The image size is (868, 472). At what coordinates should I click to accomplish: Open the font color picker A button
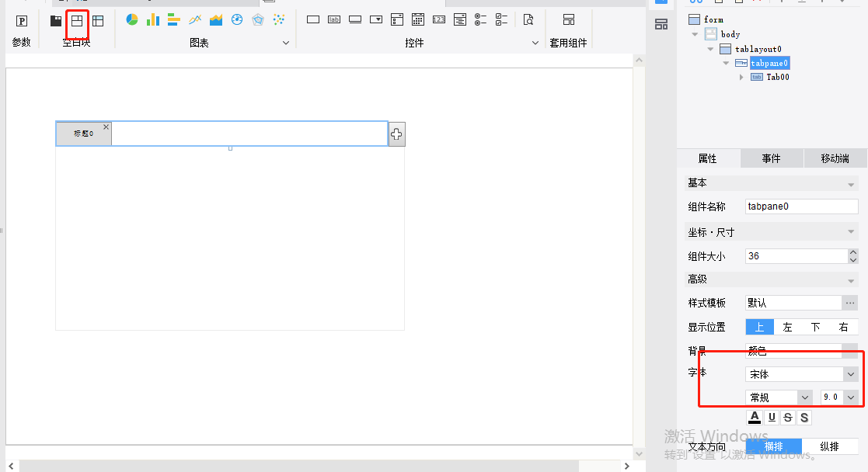coord(754,418)
